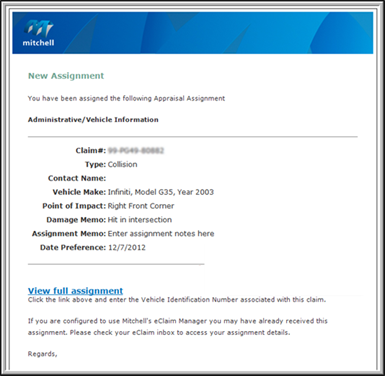Click the Right Front Corner impact value

[141, 206]
